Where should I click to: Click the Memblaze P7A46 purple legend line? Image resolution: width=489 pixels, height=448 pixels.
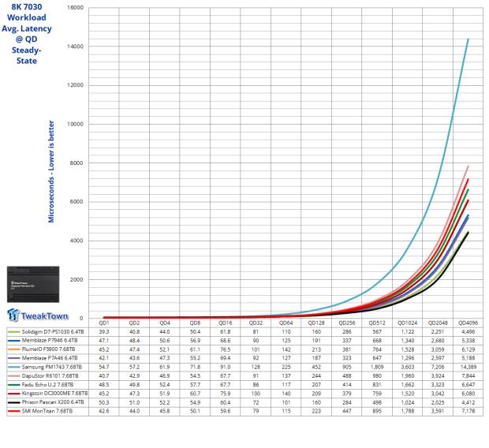[x=13, y=358]
